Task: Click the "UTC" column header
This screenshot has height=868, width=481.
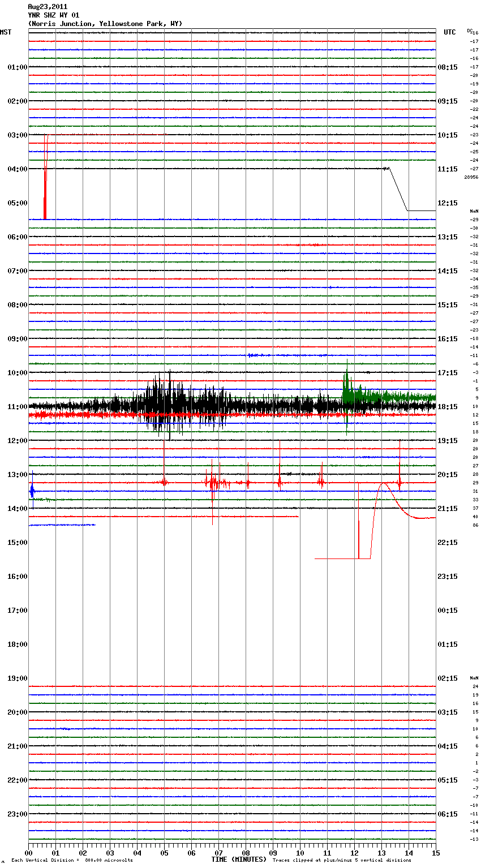Action: pyautogui.click(x=450, y=32)
